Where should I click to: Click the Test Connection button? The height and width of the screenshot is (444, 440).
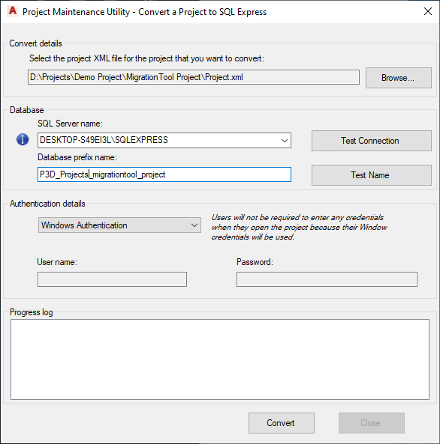371,141
